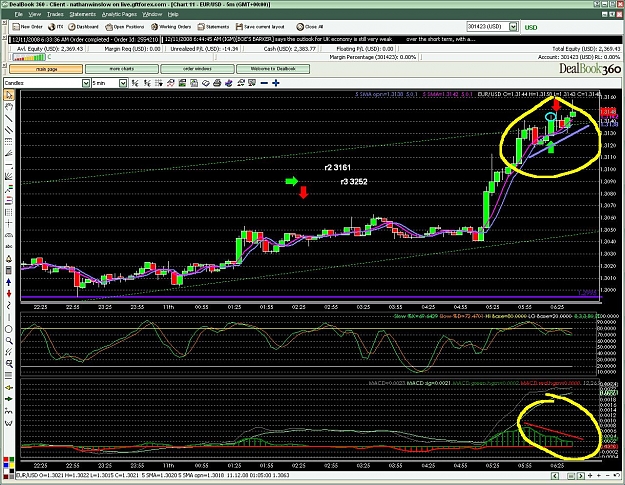Click the r3 3252 chart label
This screenshot has width=625, height=485.
click(x=354, y=182)
